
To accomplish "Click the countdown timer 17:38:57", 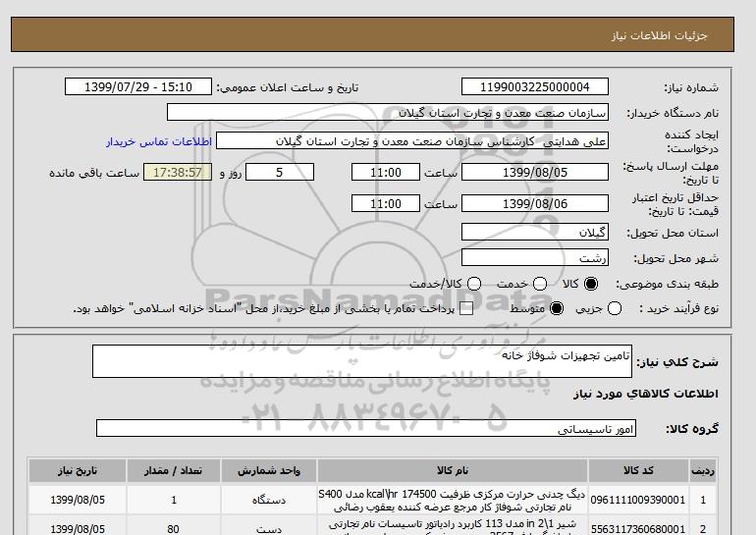I will 178,172.
